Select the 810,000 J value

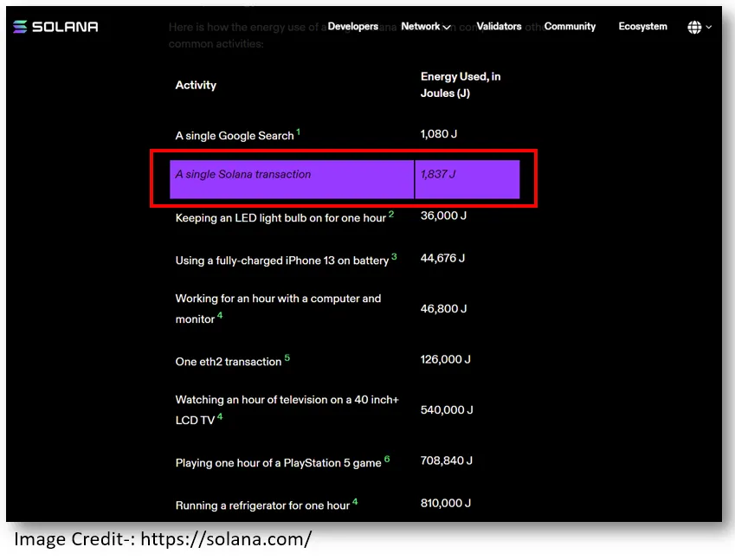445,503
